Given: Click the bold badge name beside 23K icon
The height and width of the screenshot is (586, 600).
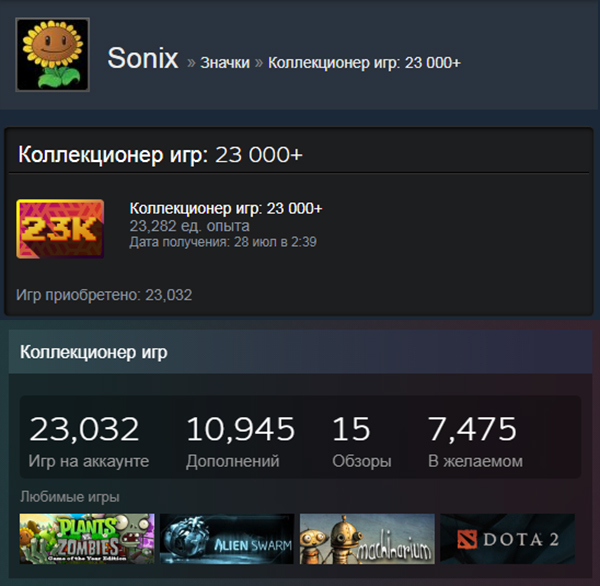Looking at the screenshot, I should pyautogui.click(x=226, y=209).
